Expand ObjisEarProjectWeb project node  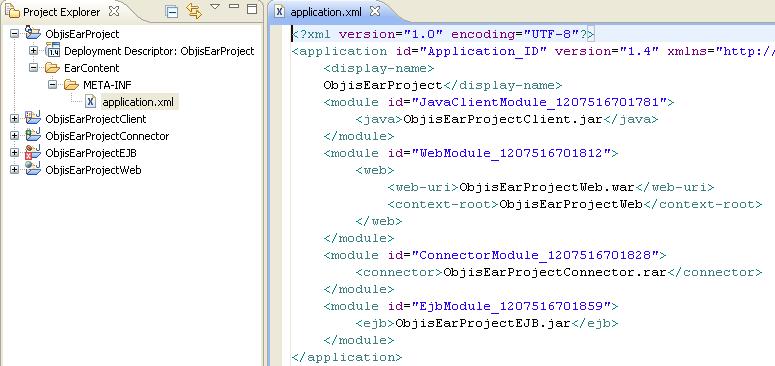(14, 170)
